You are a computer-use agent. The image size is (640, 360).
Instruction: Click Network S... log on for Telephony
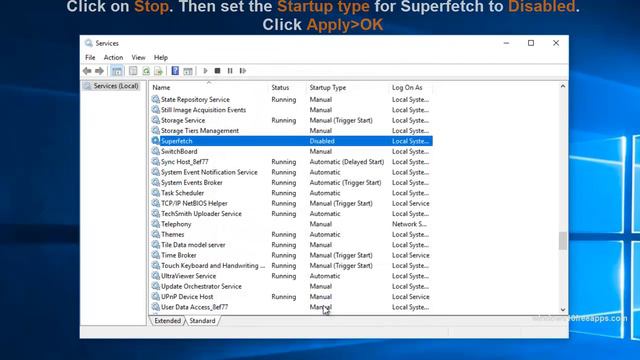[x=409, y=224]
